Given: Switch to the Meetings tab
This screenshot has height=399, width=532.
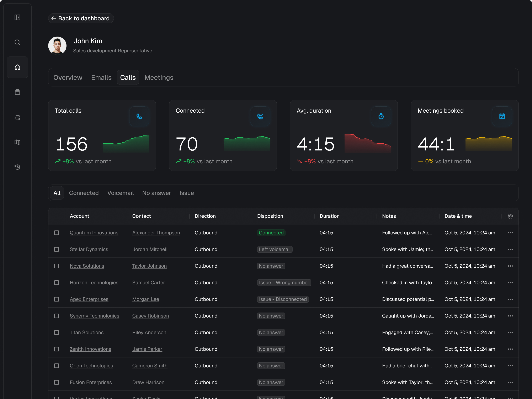Looking at the screenshot, I should (x=159, y=78).
